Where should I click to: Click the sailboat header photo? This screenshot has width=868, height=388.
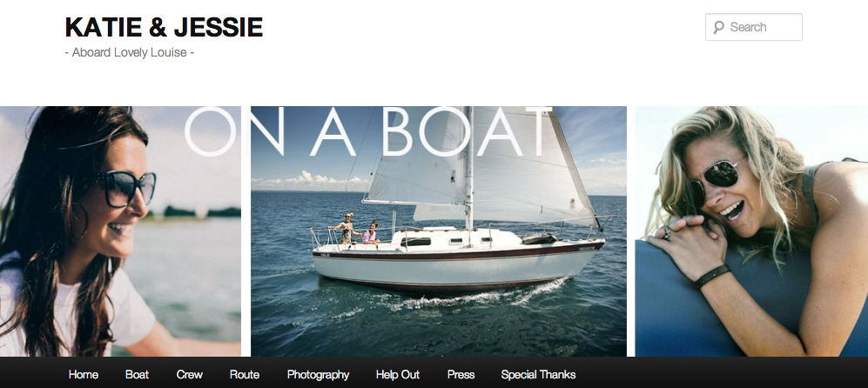tap(439, 231)
